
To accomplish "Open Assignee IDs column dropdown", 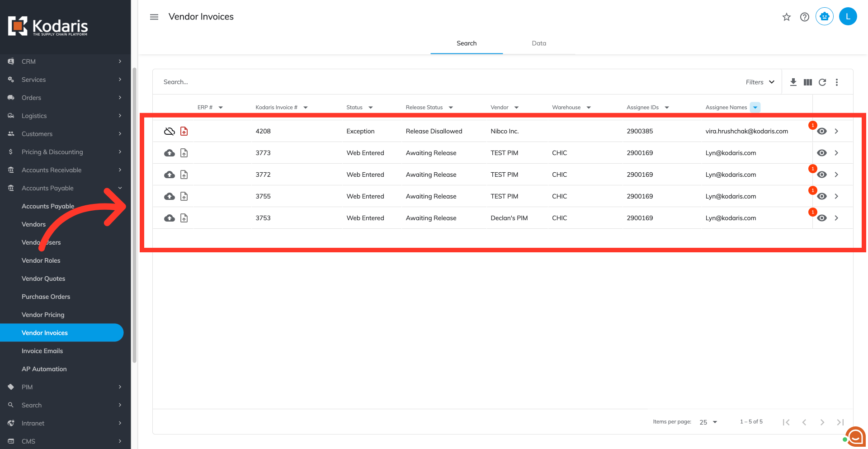I will [667, 108].
